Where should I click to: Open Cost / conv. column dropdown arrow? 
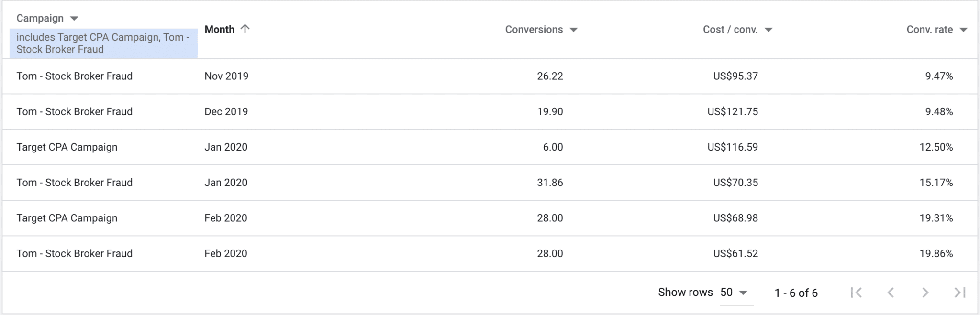pyautogui.click(x=768, y=30)
